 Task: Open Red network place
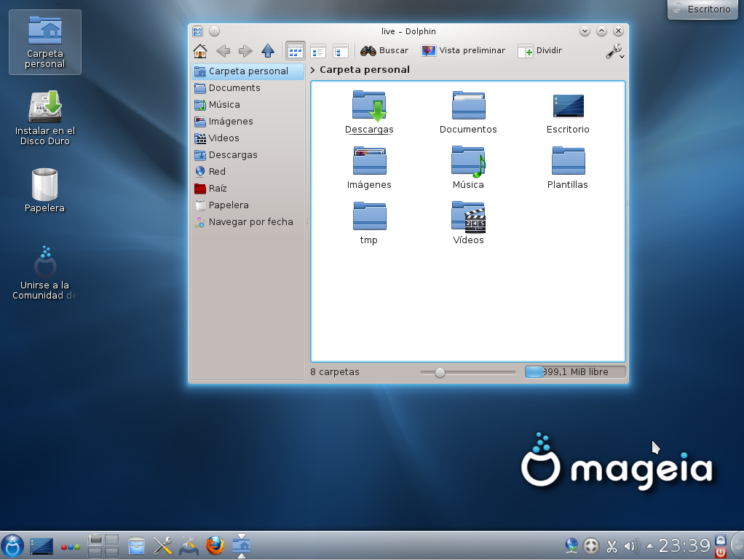coord(248,171)
